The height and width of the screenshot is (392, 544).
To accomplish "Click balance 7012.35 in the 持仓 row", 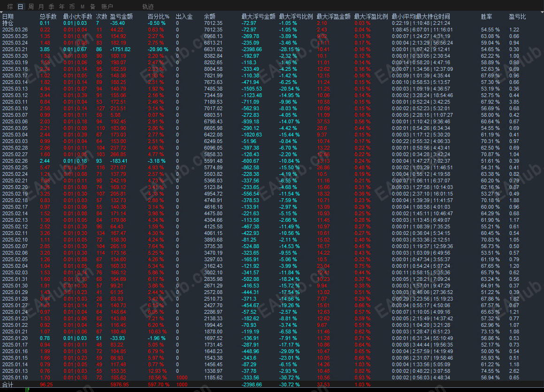I will coord(213,23).
